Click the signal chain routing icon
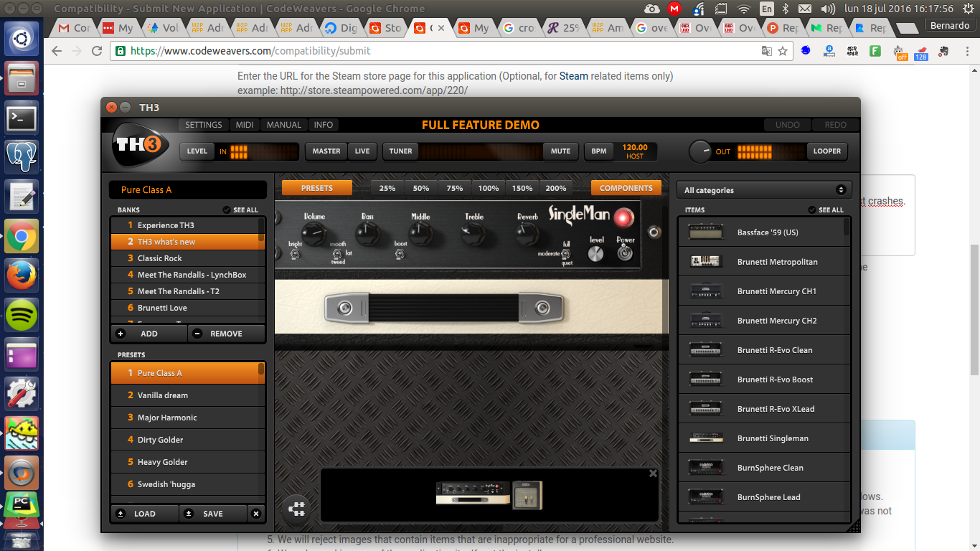The image size is (980, 551). point(296,509)
